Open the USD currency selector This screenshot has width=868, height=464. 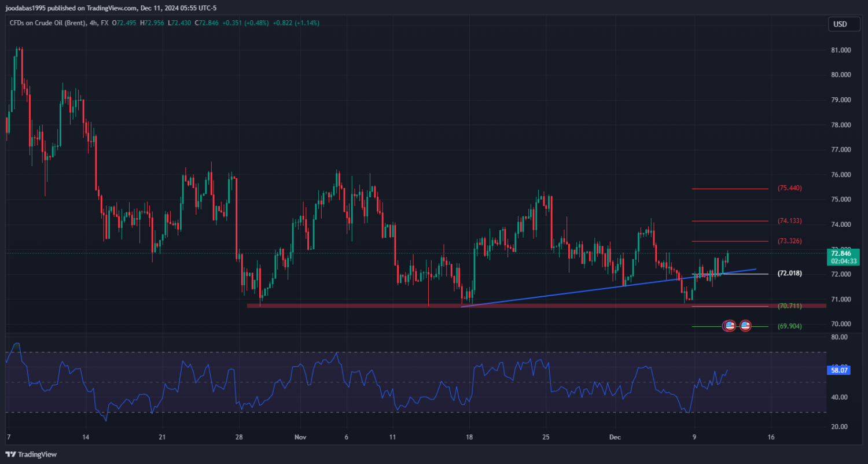(839, 24)
